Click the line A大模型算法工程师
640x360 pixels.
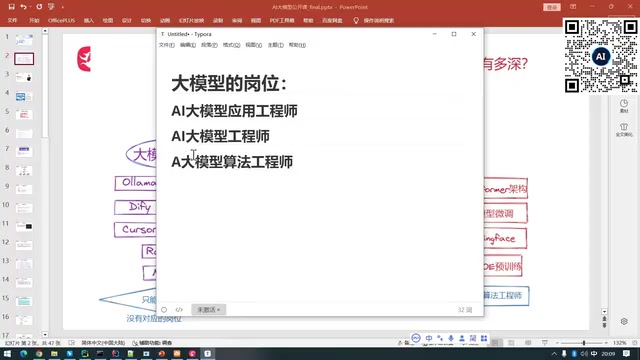[x=232, y=162]
